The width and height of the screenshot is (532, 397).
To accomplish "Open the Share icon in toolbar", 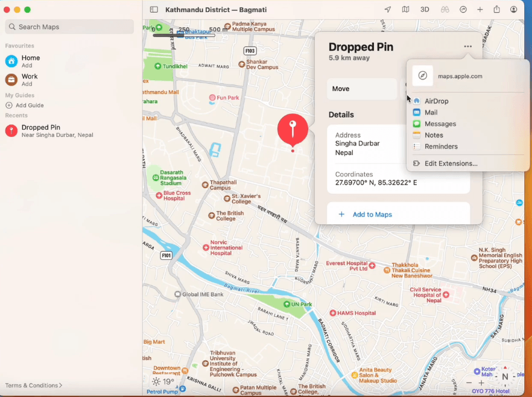I will click(497, 9).
